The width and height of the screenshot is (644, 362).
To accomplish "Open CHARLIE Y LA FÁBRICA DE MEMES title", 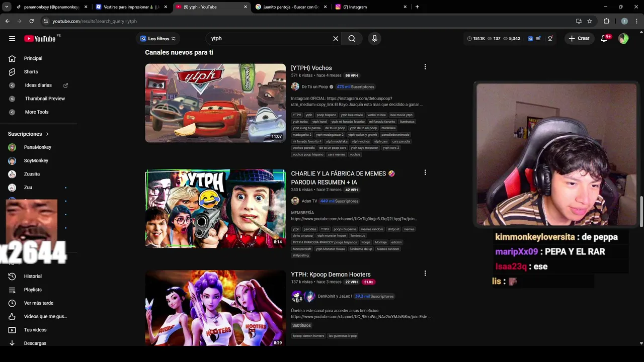I will pyautogui.click(x=343, y=177).
